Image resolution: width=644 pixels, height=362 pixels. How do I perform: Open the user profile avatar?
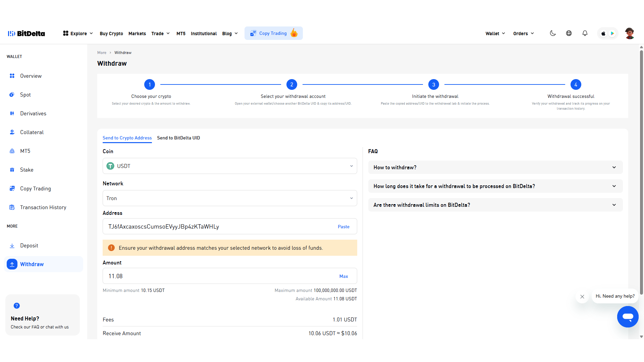coord(630,33)
